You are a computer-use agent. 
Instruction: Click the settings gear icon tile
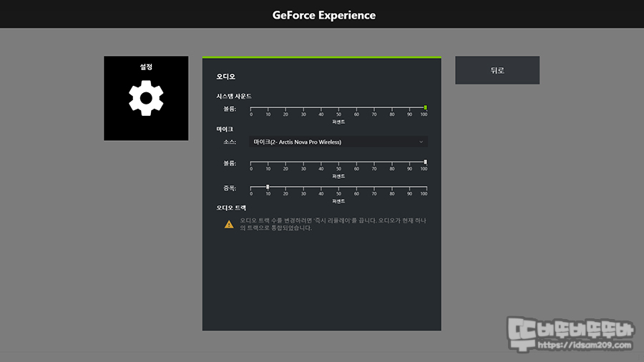click(146, 98)
